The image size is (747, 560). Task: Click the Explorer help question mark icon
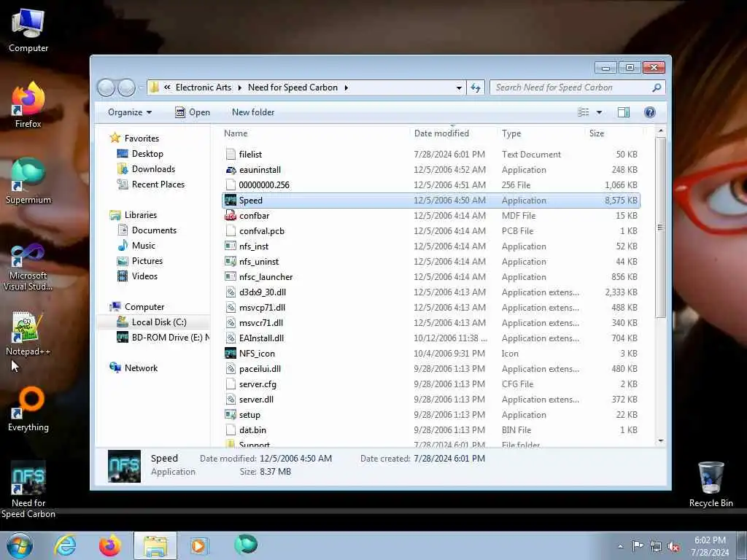(649, 112)
